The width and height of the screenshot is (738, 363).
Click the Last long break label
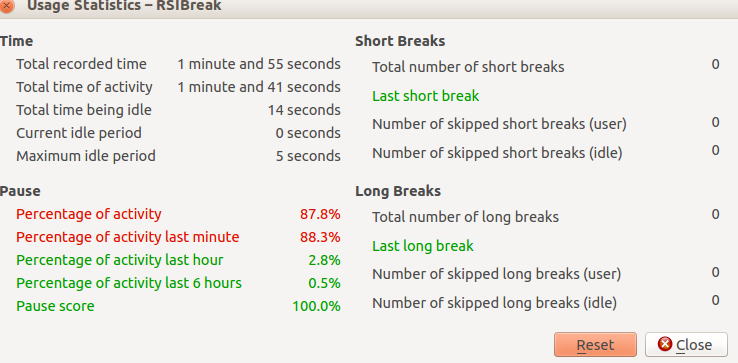tap(423, 246)
